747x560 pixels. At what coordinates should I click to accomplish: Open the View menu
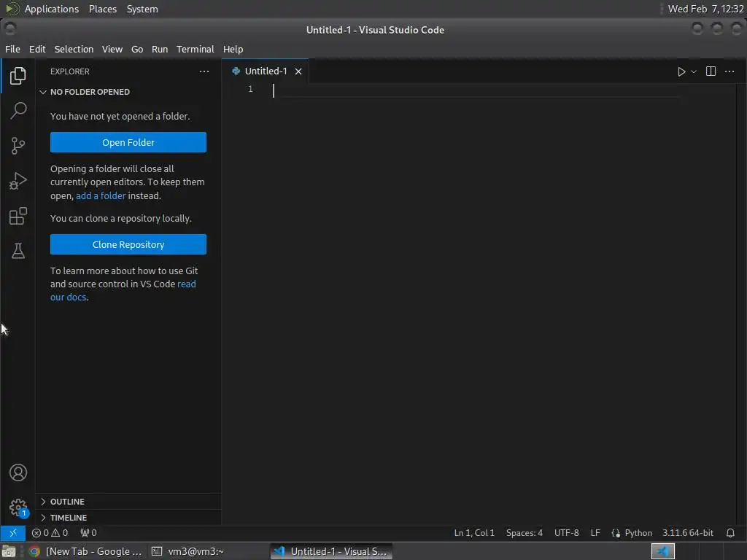tap(112, 49)
